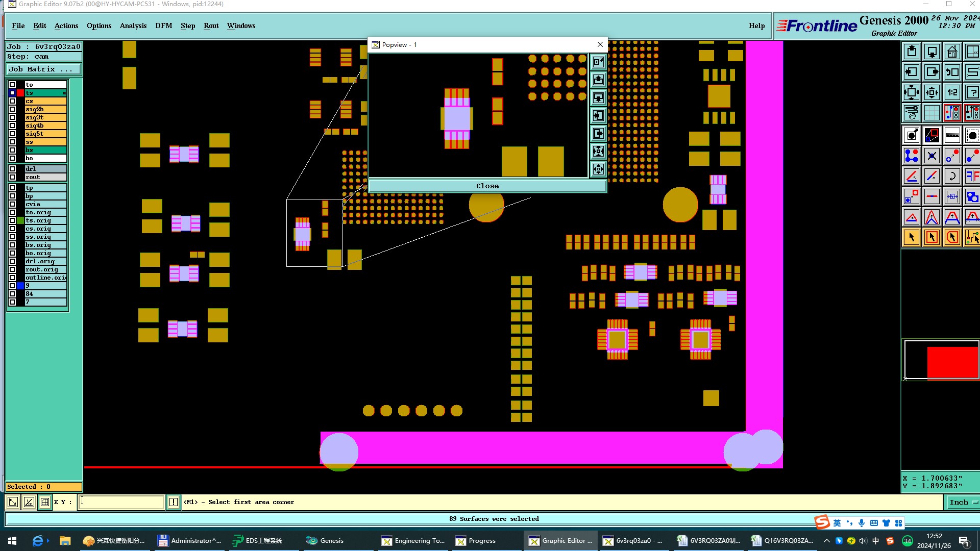
Task: Select the rotate arrow tool icon
Action: [952, 177]
